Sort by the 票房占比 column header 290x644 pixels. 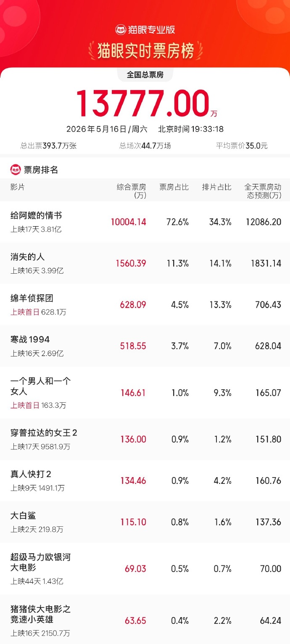tap(174, 187)
